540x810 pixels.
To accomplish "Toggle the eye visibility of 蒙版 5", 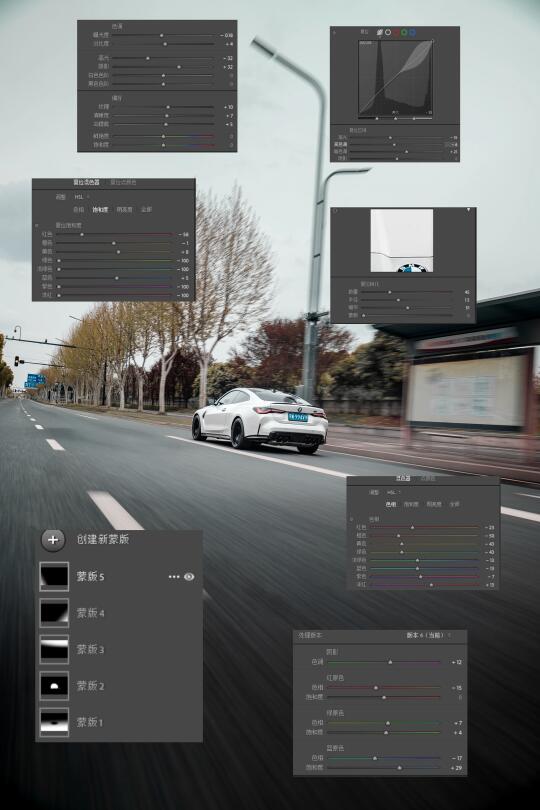I will pyautogui.click(x=189, y=577).
